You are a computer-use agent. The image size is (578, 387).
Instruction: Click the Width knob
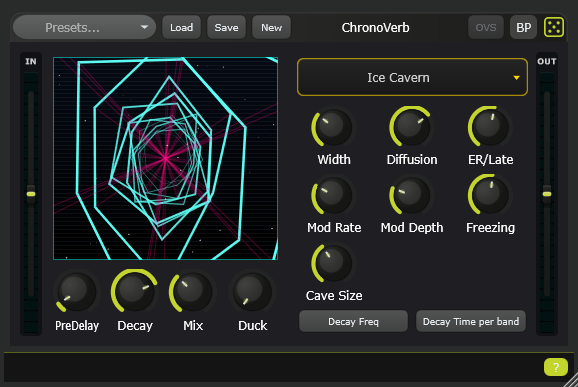coord(333,127)
